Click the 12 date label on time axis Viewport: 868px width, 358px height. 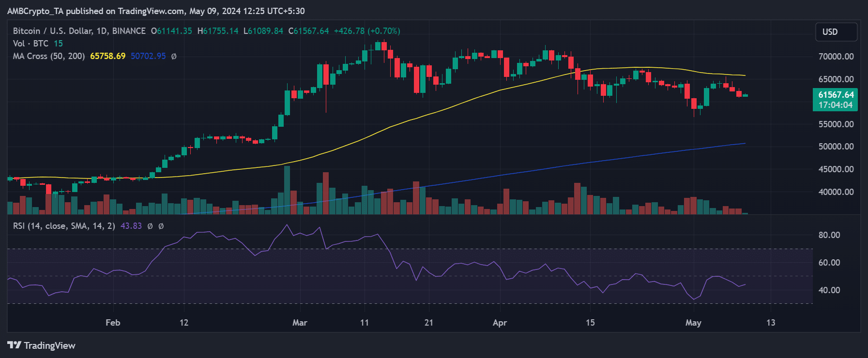[x=184, y=323]
